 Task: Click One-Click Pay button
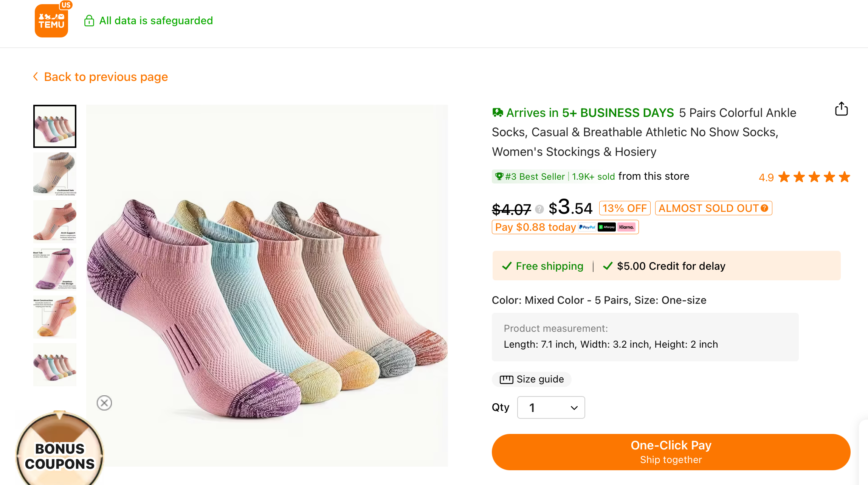click(671, 452)
